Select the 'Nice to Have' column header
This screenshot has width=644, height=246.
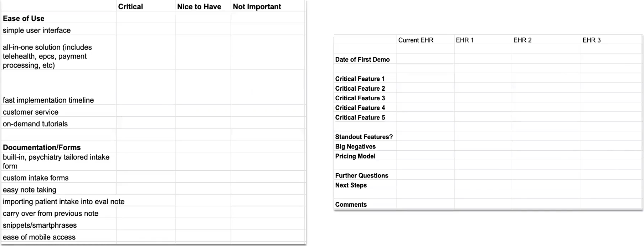[199, 7]
